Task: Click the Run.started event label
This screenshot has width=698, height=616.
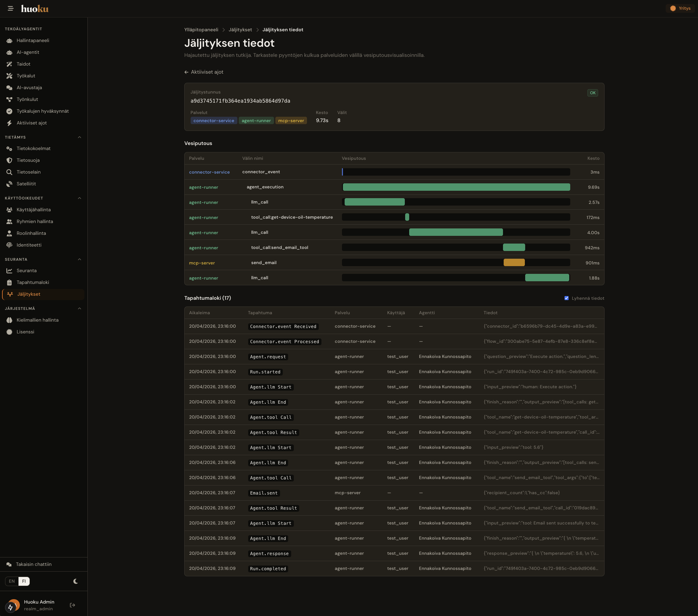Action: [265, 372]
